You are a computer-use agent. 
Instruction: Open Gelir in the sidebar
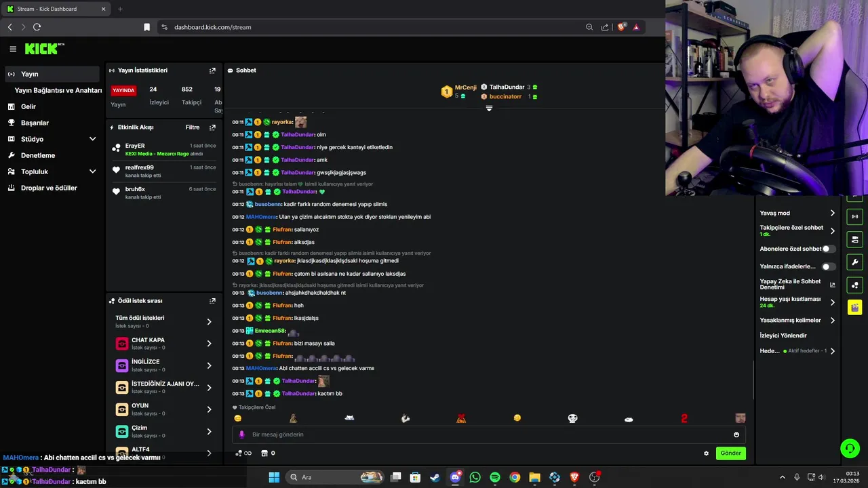pos(53,106)
